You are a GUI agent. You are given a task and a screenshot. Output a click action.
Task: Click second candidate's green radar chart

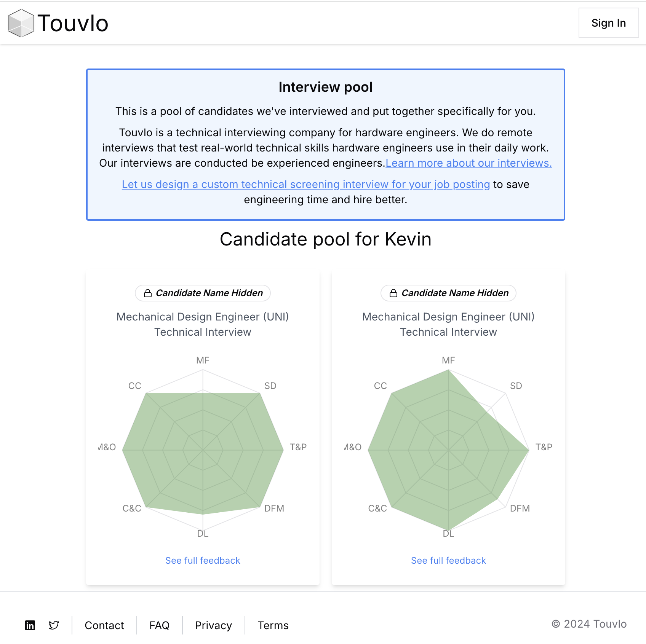coord(448,450)
